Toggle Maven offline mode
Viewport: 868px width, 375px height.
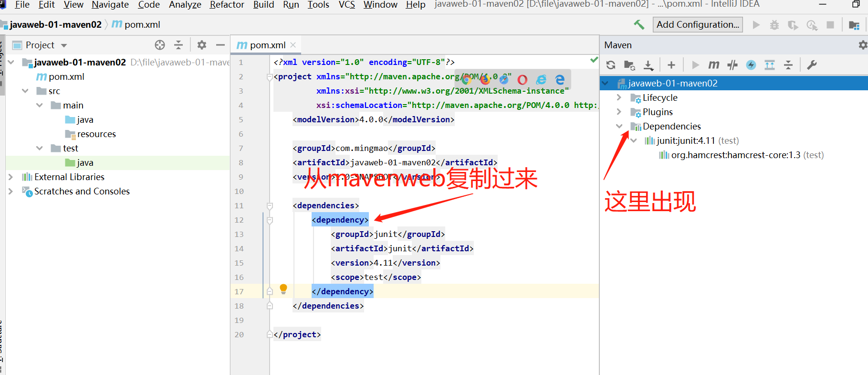pyautogui.click(x=732, y=65)
